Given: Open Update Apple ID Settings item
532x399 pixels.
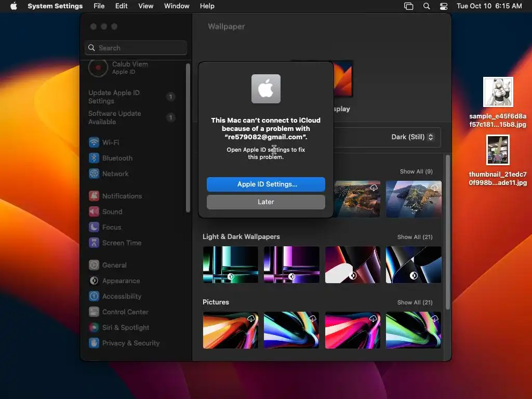Looking at the screenshot, I should point(131,97).
